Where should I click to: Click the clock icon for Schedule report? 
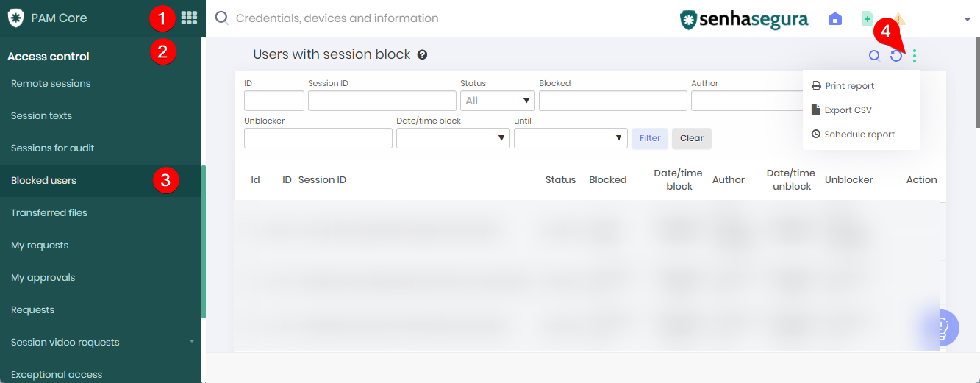(816, 135)
